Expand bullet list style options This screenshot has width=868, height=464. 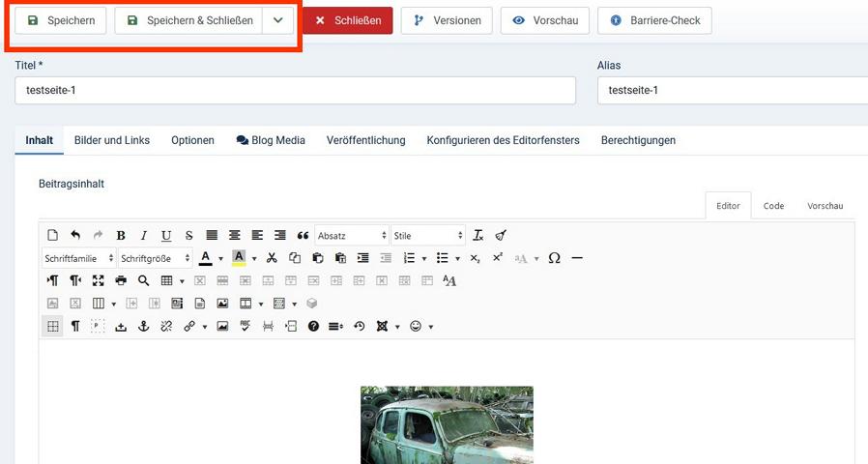tap(457, 258)
